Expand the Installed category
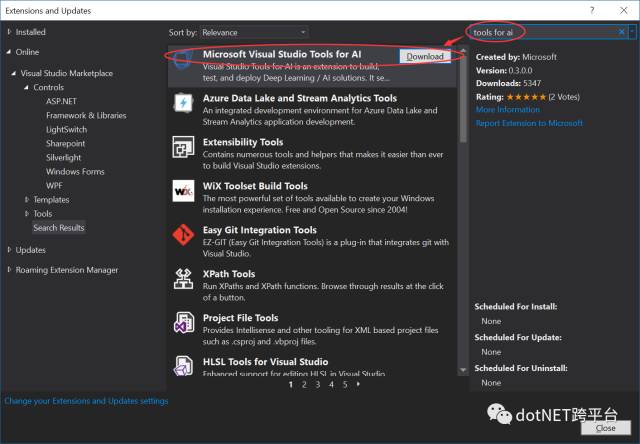 [9, 32]
